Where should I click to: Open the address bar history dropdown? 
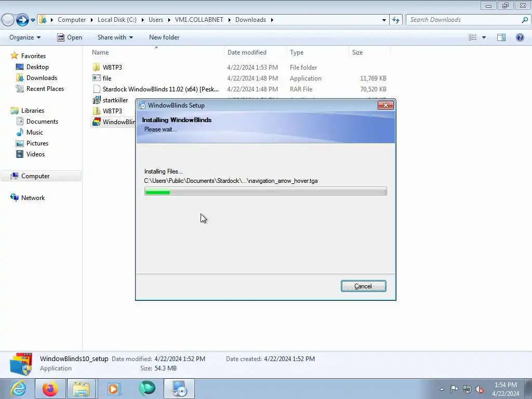(x=384, y=20)
